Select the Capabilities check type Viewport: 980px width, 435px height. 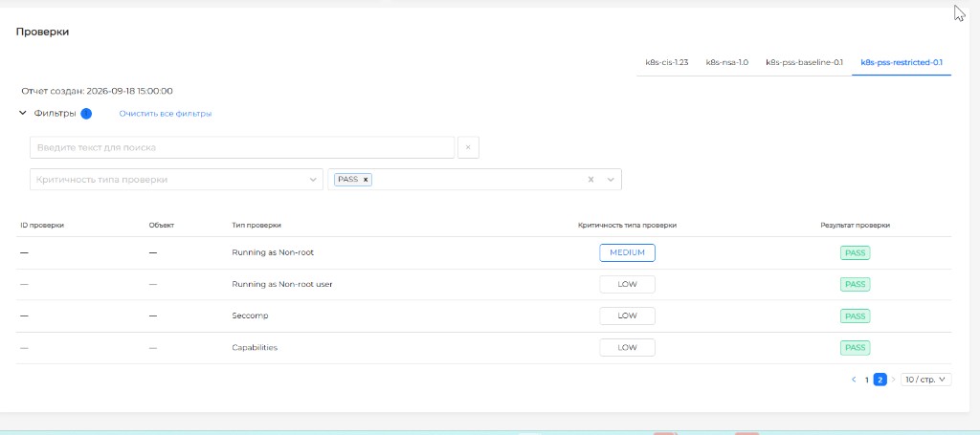255,348
